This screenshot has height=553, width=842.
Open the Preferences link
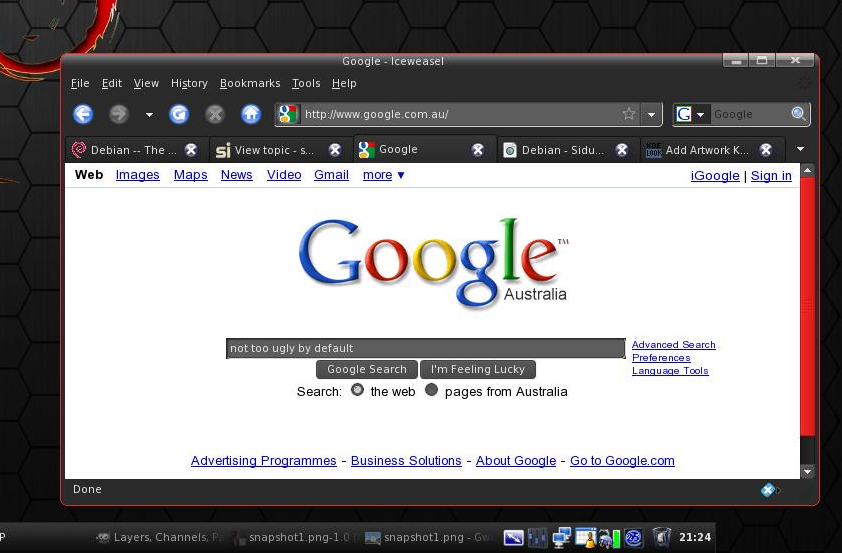click(x=661, y=358)
